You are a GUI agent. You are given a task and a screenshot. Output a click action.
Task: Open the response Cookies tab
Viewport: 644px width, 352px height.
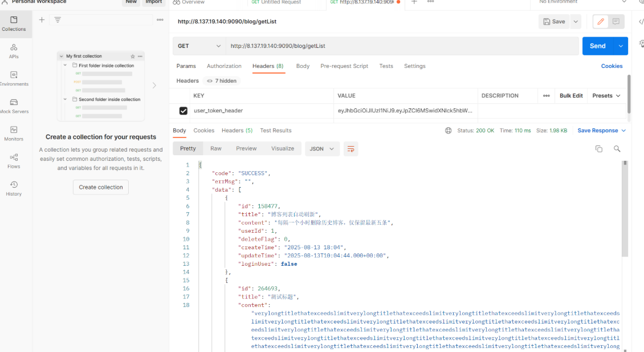click(x=203, y=131)
